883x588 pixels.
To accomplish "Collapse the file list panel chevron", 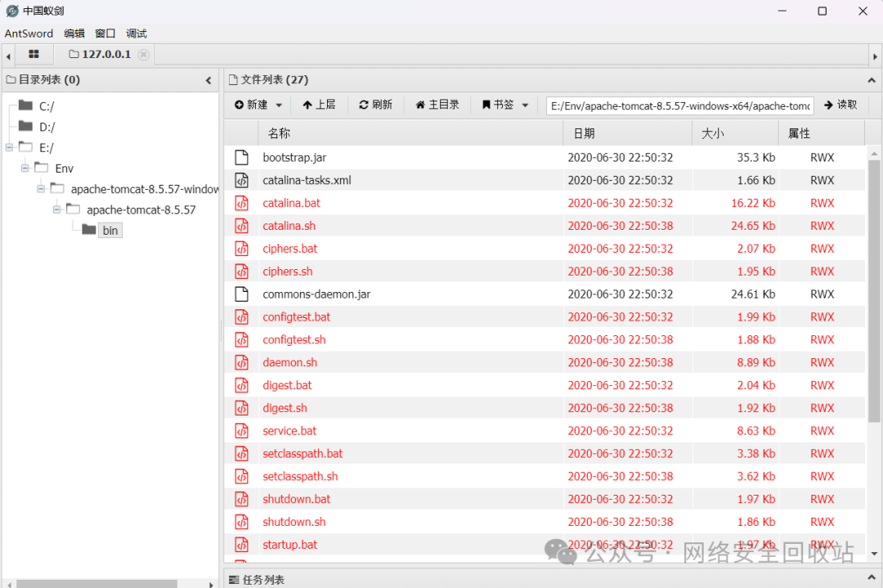I will click(872, 80).
